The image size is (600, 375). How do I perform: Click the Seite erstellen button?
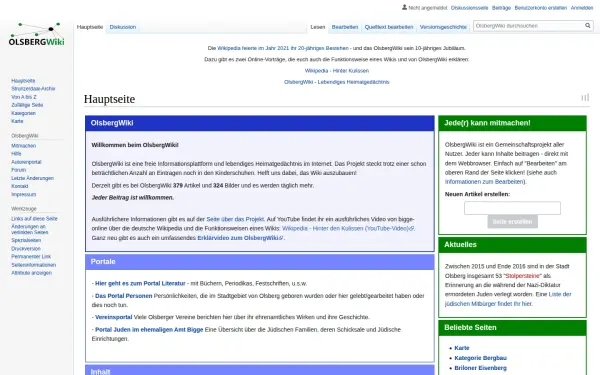(x=512, y=222)
